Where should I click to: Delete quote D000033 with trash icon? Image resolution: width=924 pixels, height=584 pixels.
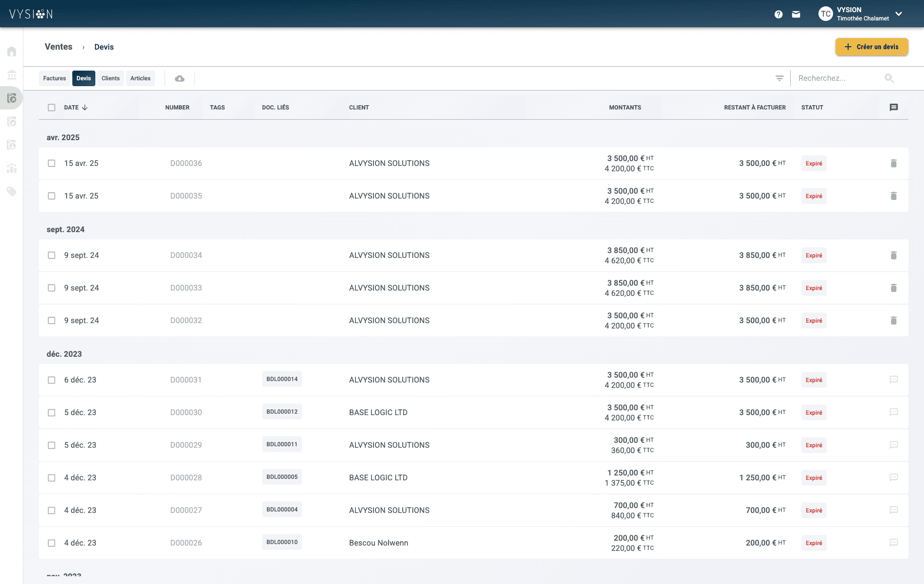pos(894,288)
